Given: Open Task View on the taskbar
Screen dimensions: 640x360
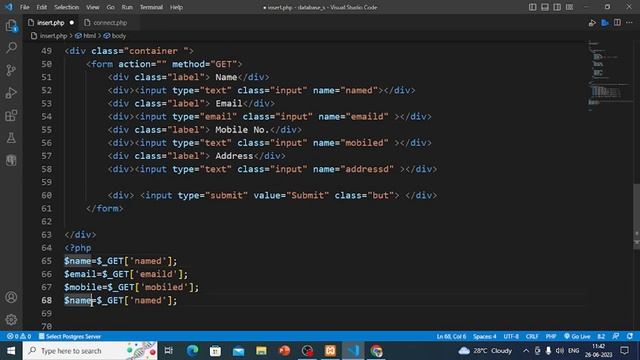Looking at the screenshot, I should 169,351.
